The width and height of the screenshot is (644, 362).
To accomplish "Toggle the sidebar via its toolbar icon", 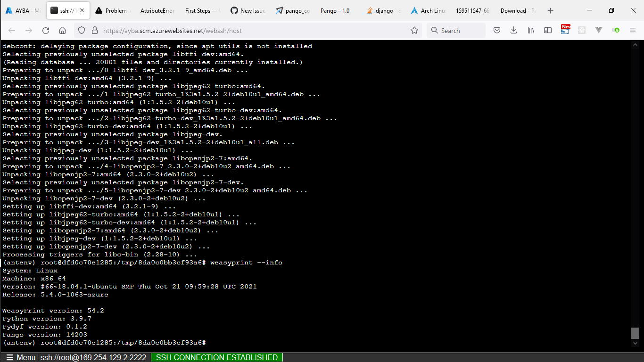I will (548, 30).
